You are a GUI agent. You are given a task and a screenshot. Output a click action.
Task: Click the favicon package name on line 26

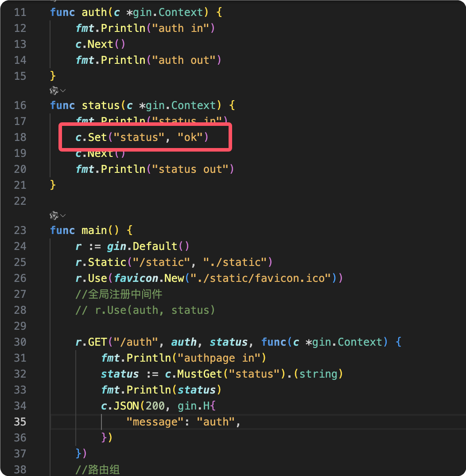pyautogui.click(x=136, y=278)
